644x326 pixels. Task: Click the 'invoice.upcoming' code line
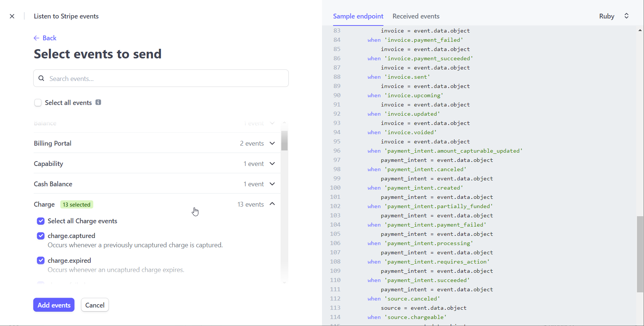click(x=405, y=95)
